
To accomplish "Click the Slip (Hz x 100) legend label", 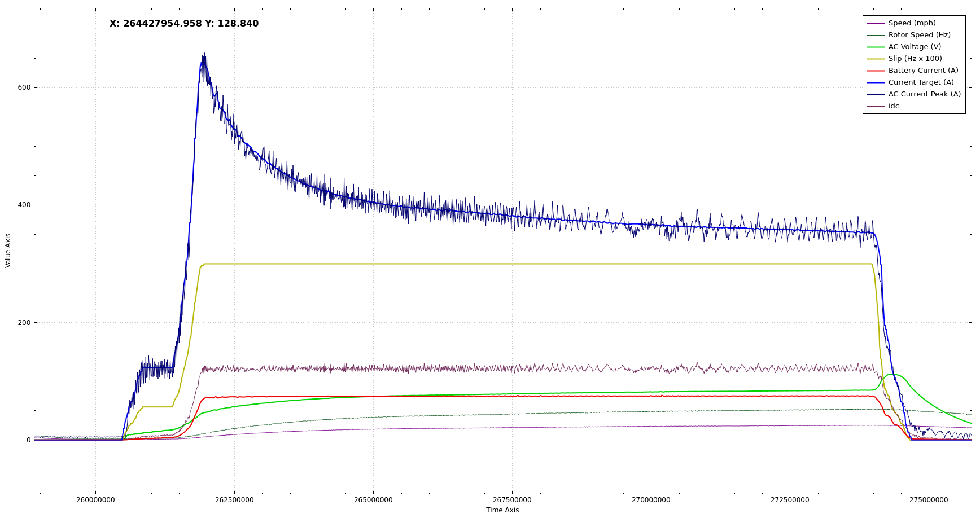I will [915, 59].
